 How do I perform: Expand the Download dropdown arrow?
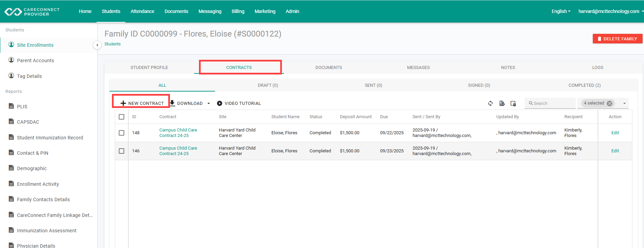[209, 104]
